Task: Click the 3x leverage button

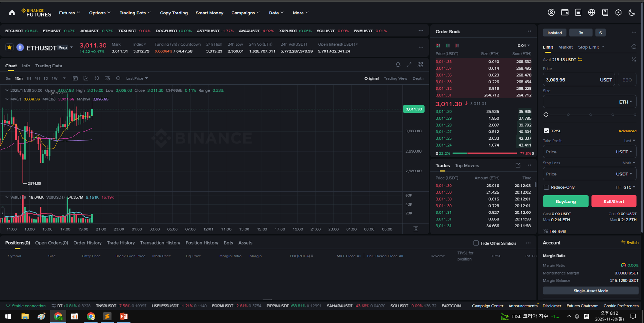Action: point(581,33)
